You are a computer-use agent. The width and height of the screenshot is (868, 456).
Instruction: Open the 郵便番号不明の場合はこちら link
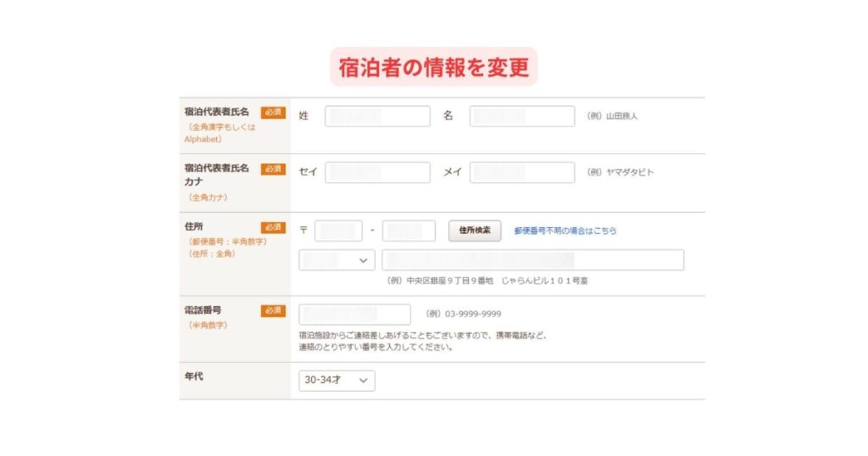[565, 231]
